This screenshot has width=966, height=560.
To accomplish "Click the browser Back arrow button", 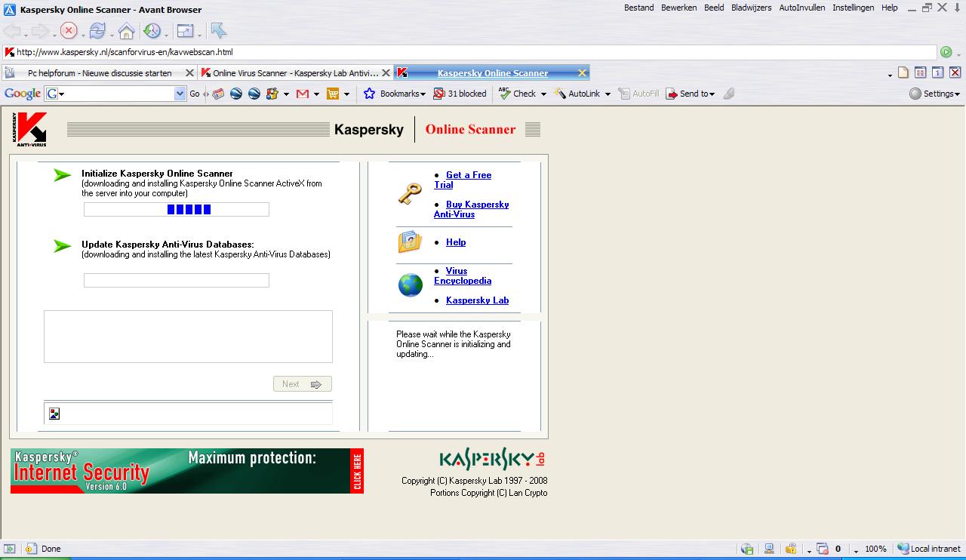I will (12, 31).
